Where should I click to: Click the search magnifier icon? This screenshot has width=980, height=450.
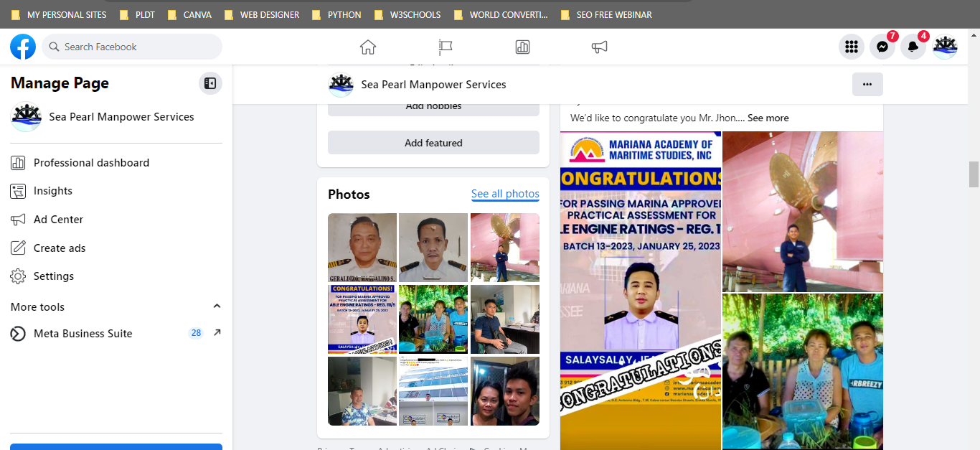54,47
